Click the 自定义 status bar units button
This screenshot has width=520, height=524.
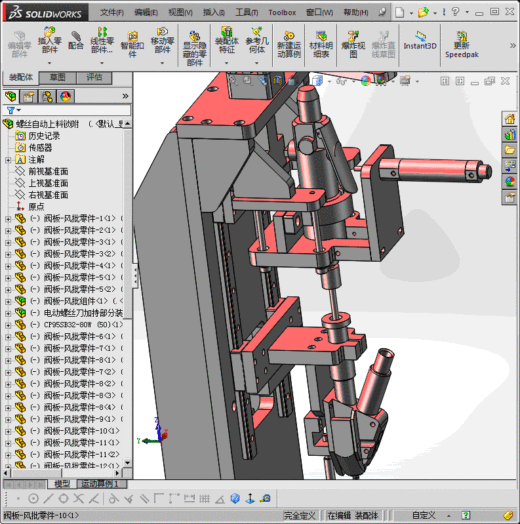pos(424,515)
